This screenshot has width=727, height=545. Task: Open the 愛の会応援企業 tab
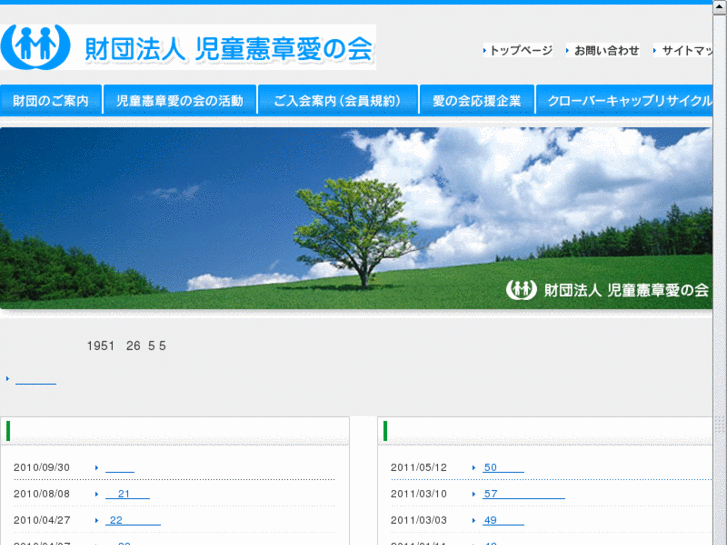coord(476,101)
